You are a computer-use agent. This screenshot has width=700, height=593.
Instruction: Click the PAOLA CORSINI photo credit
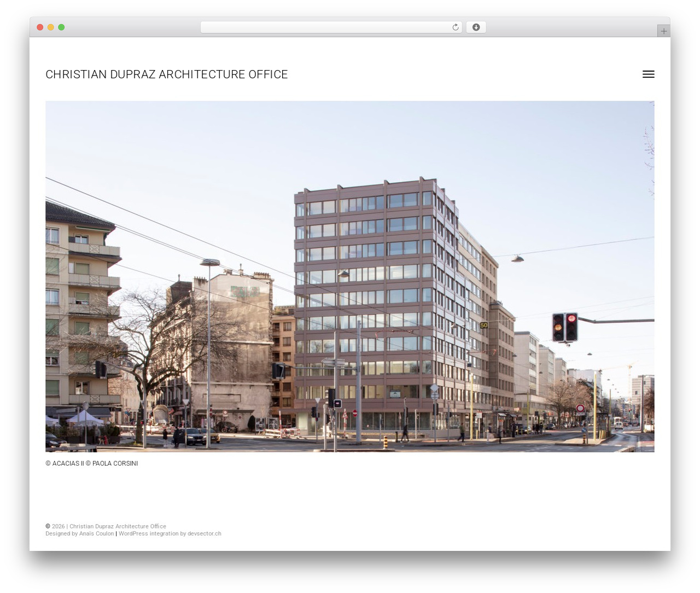[115, 463]
